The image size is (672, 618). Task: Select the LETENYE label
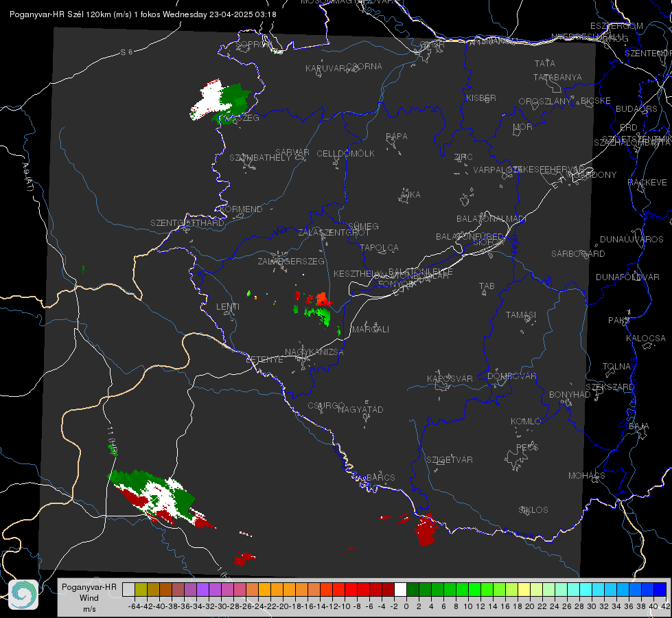pyautogui.click(x=264, y=359)
